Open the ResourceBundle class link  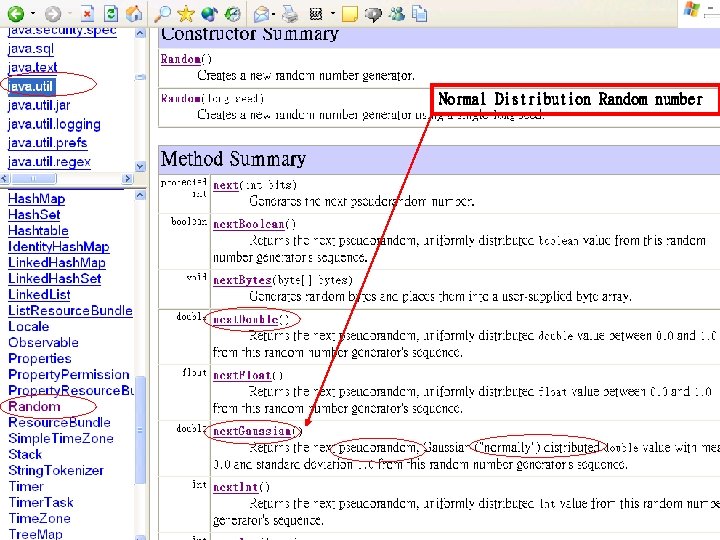pyautogui.click(x=59, y=422)
